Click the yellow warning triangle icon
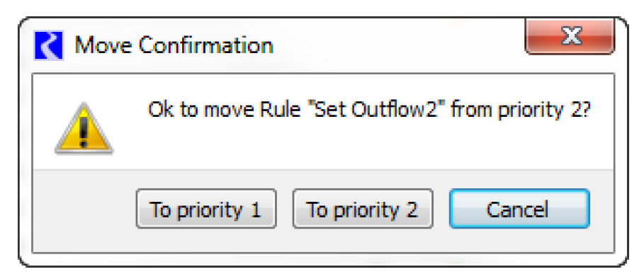 pyautogui.click(x=84, y=128)
